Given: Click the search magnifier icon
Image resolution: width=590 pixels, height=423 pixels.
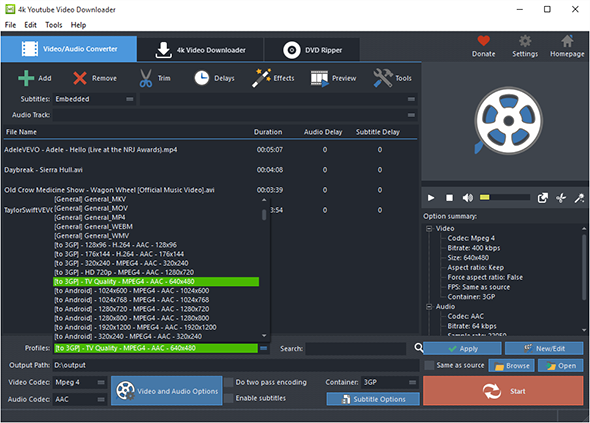Looking at the screenshot, I should [x=418, y=347].
